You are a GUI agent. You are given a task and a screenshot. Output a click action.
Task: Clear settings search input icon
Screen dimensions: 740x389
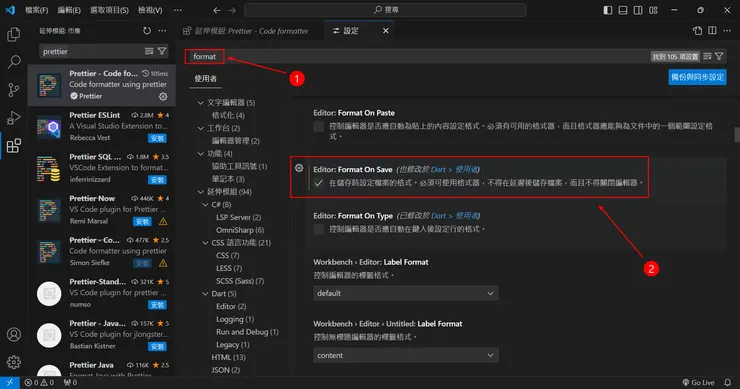707,57
